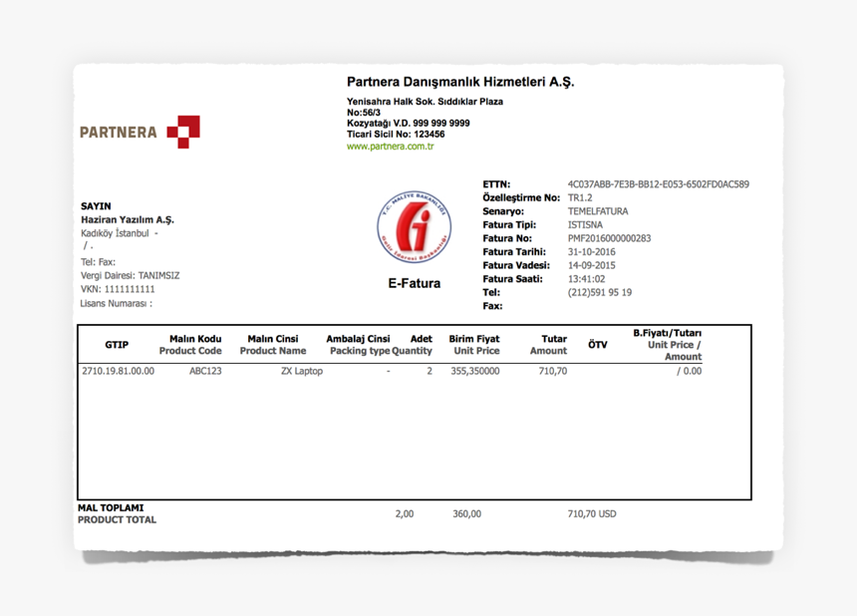Click total quantity 2,00
857x616 pixels.
tap(405, 513)
